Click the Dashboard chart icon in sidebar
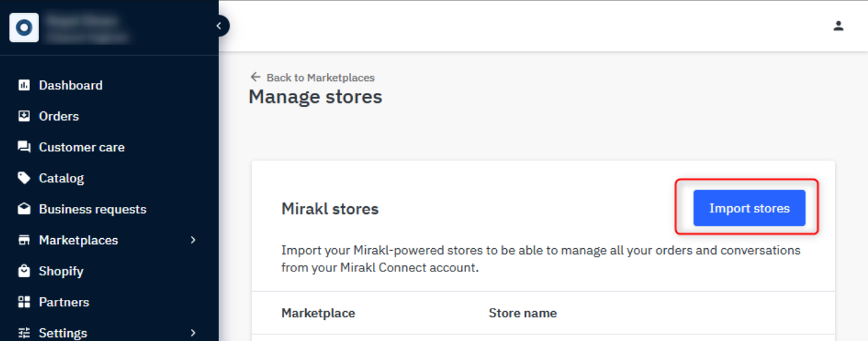 [x=24, y=85]
